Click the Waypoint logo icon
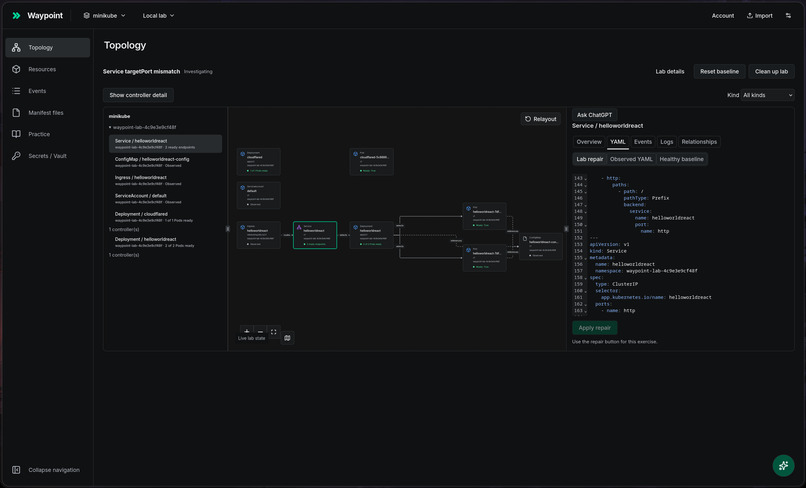Screen dimensions: 806x488 16,15
